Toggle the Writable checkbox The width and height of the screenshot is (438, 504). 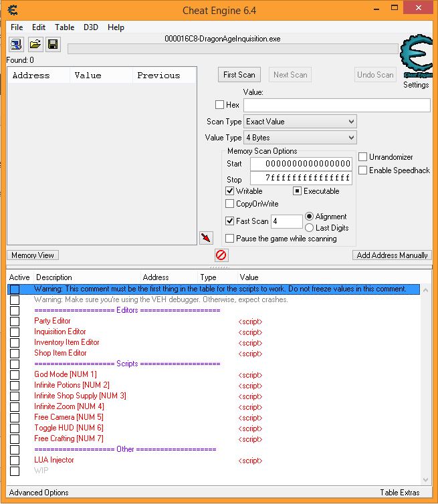click(x=229, y=191)
